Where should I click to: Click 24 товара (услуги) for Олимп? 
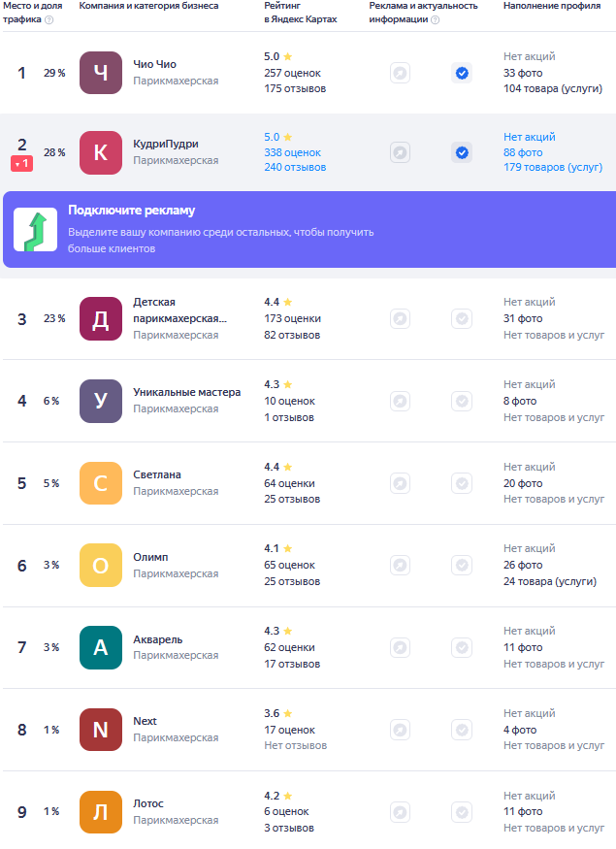550,581
